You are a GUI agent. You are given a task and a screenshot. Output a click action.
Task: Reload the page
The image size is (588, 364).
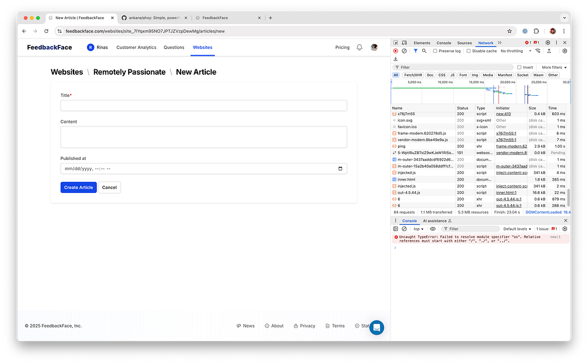[46, 31]
